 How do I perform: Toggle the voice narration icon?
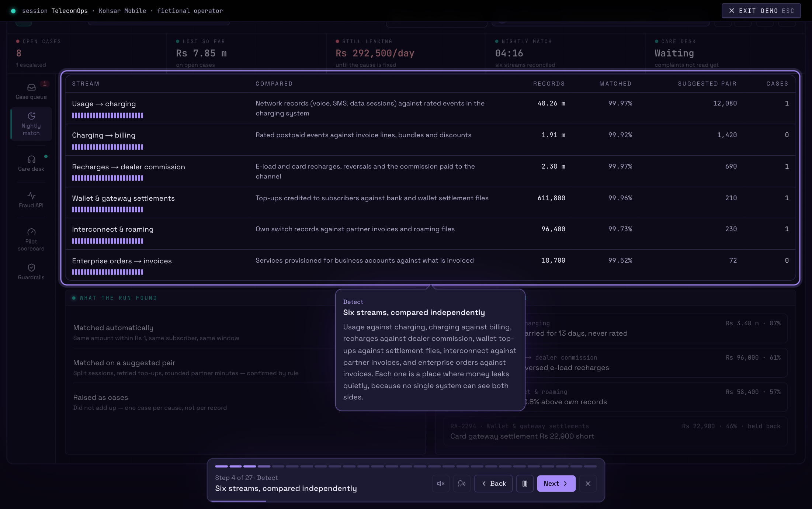tap(462, 484)
